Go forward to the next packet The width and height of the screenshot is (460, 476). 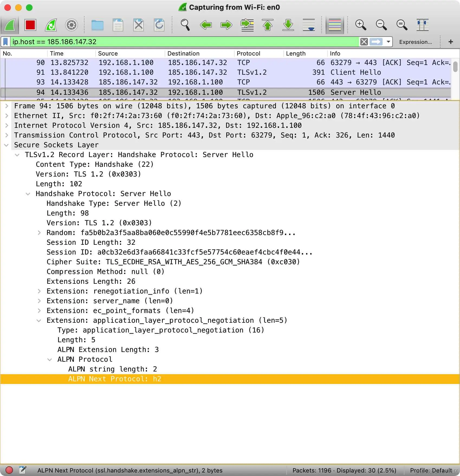226,25
